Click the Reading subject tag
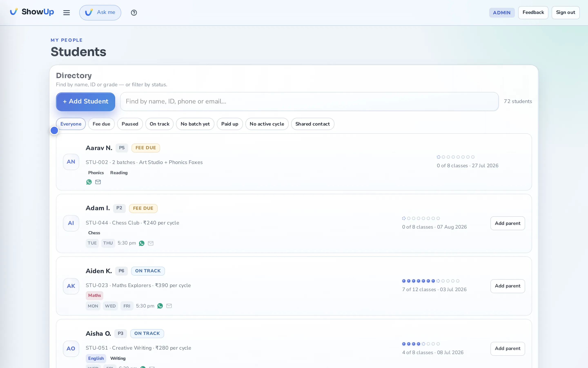 click(x=119, y=173)
